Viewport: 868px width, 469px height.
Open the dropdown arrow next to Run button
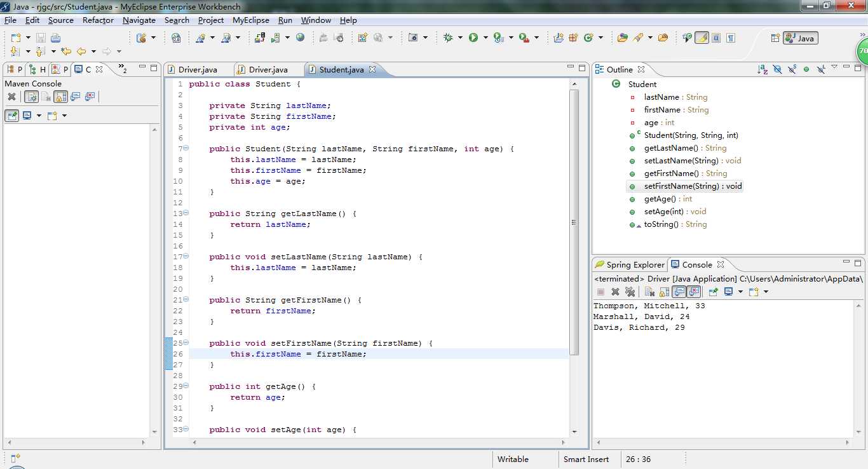pos(485,38)
